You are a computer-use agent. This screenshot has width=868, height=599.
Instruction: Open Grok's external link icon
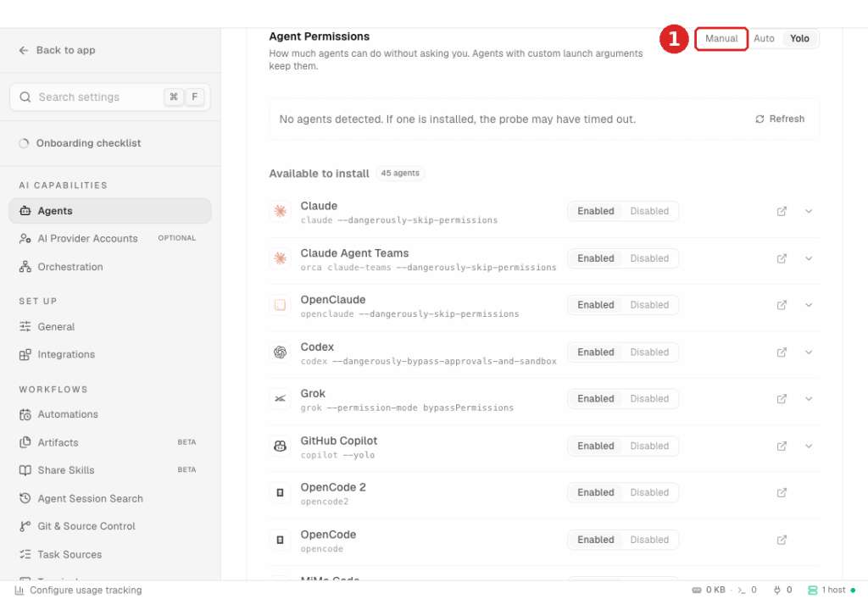(x=782, y=399)
